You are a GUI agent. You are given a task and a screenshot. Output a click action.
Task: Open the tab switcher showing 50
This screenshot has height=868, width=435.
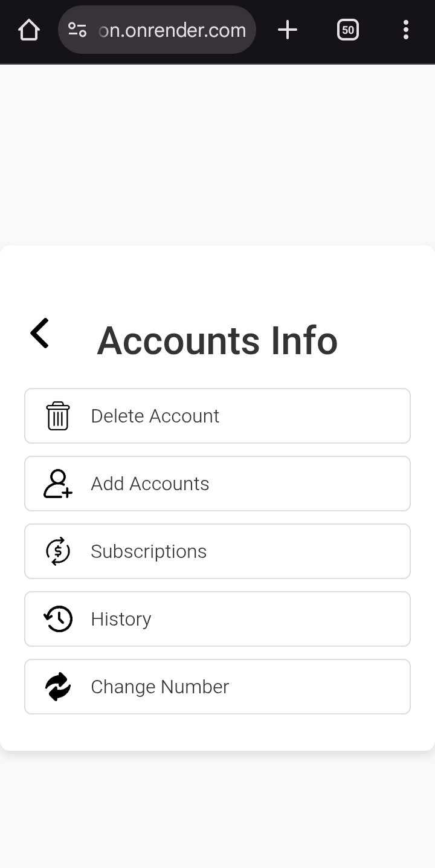[x=348, y=30]
